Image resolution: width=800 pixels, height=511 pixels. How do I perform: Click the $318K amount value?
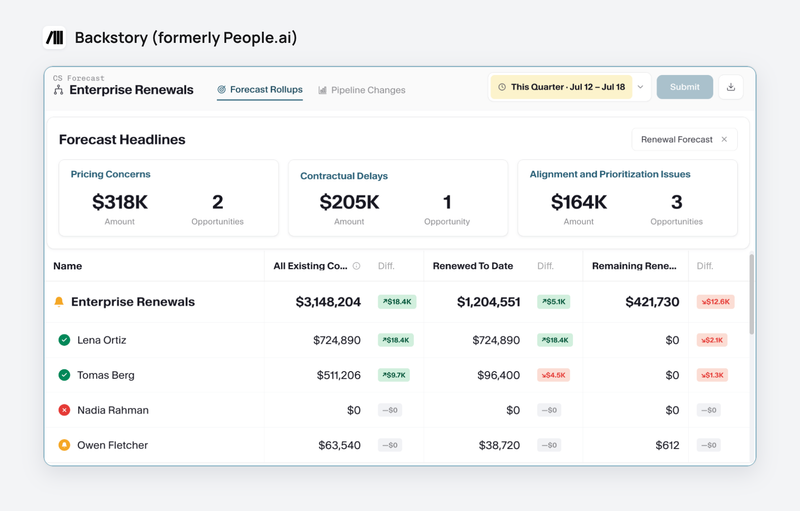tap(120, 202)
